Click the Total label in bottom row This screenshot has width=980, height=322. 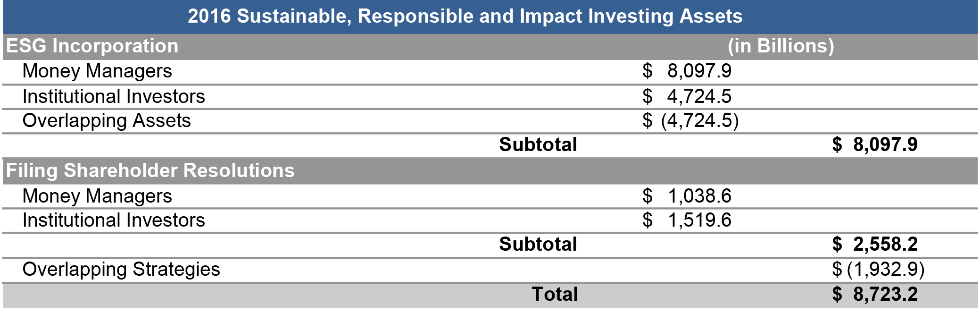click(x=555, y=294)
